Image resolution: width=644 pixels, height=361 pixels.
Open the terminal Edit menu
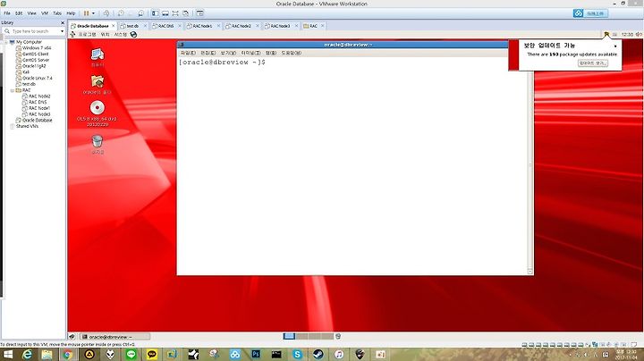(x=208, y=53)
